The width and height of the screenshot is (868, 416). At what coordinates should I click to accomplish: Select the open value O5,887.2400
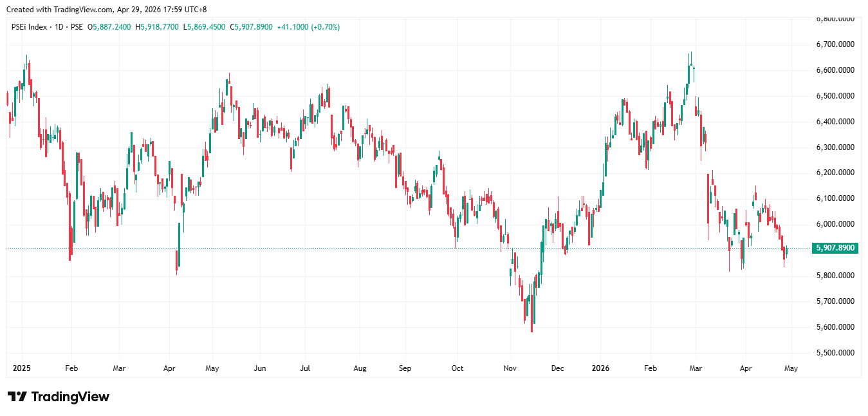pos(109,27)
